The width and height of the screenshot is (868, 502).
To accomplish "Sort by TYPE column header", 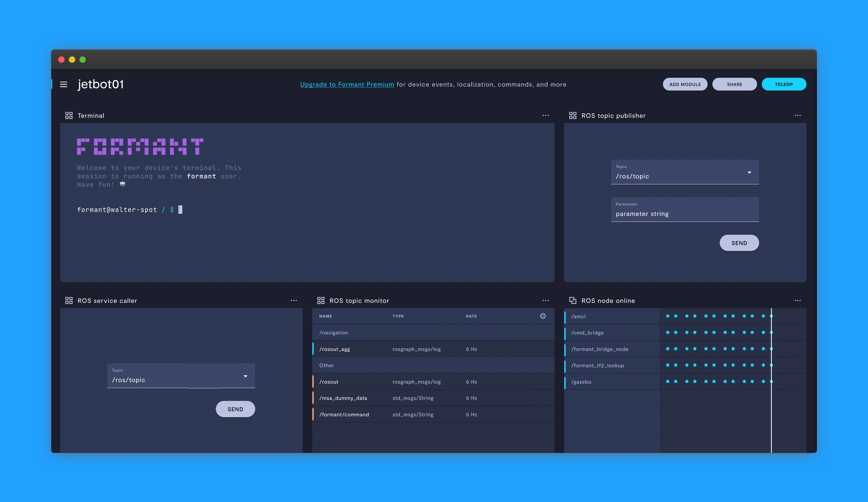I will coord(398,316).
